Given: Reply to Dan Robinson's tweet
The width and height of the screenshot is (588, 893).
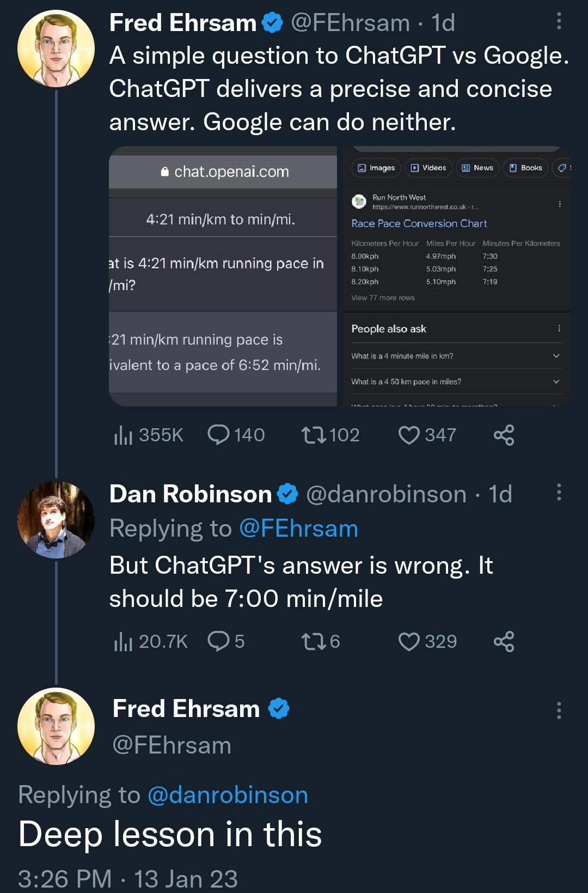Looking at the screenshot, I should 219,642.
